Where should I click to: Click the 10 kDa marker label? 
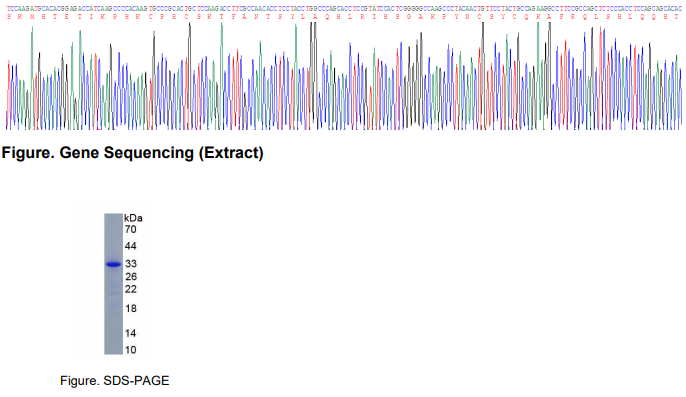(130, 350)
